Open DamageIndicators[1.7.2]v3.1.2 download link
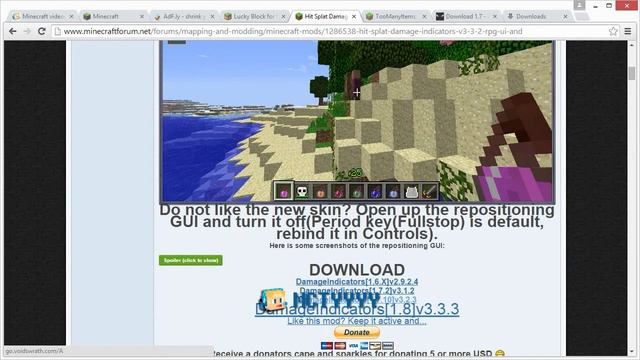 (x=357, y=291)
